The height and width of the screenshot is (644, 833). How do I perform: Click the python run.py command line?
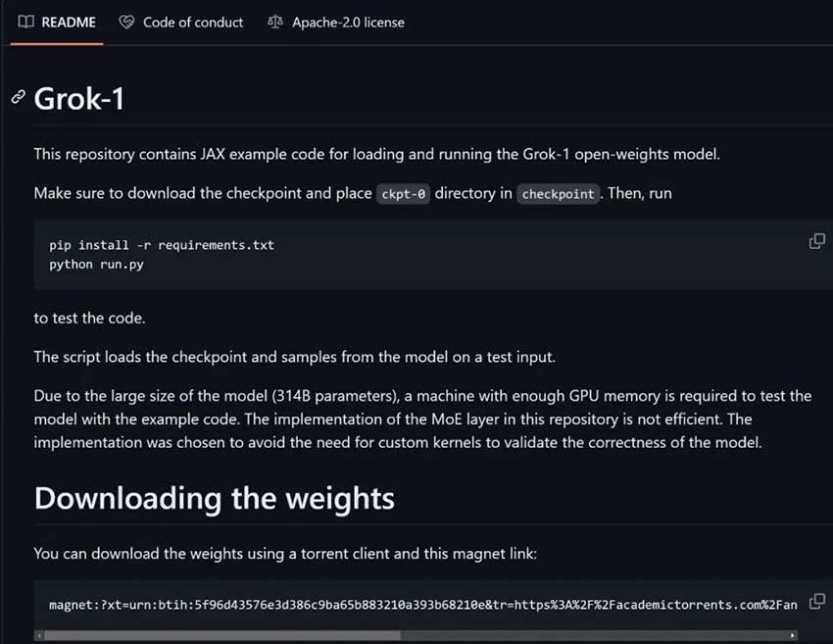pos(96,264)
